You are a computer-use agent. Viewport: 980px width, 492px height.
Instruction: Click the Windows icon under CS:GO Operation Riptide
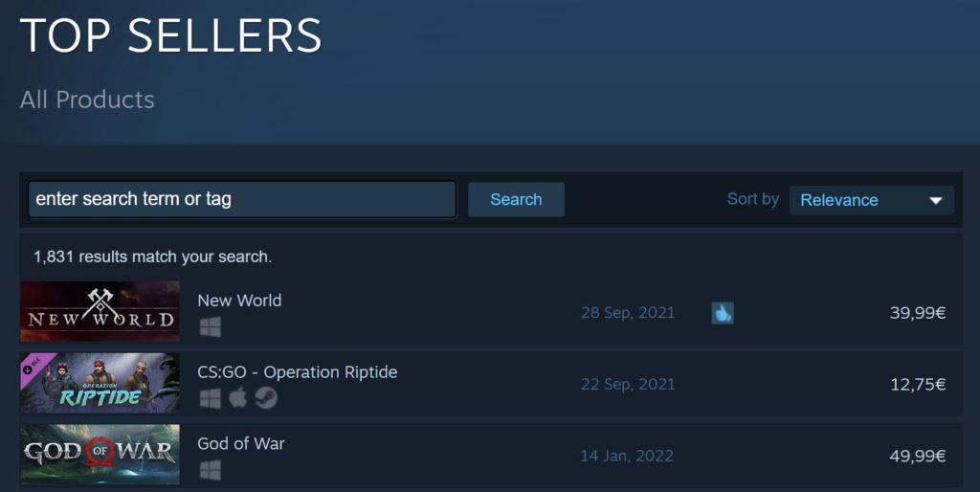[210, 398]
